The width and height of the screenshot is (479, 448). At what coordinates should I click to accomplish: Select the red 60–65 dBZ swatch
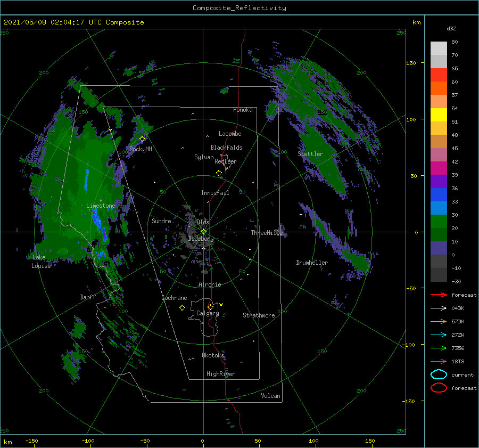[439, 75]
